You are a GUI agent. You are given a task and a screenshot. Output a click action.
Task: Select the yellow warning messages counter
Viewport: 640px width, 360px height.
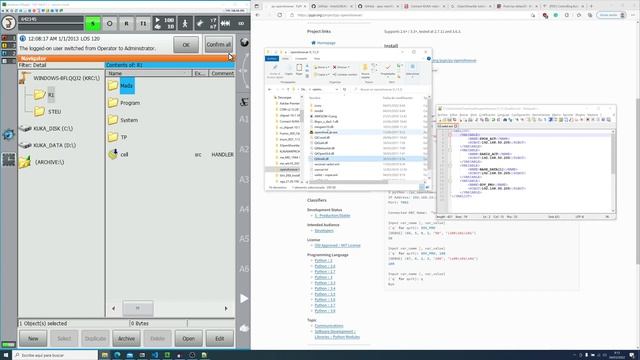pos(9,45)
